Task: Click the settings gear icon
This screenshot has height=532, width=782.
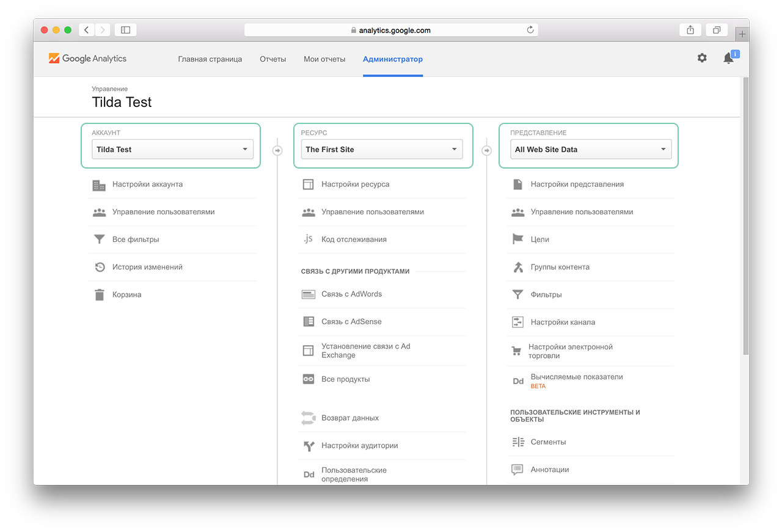Action: [702, 58]
